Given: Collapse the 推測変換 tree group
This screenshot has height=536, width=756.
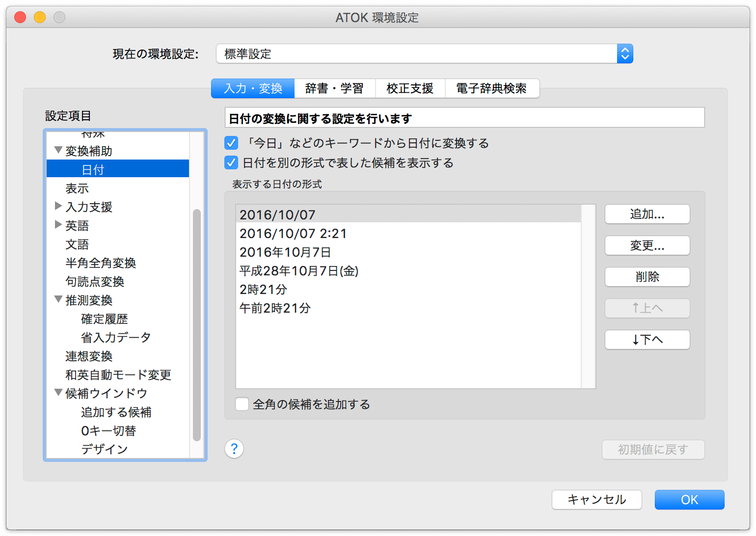Looking at the screenshot, I should pyautogui.click(x=58, y=299).
